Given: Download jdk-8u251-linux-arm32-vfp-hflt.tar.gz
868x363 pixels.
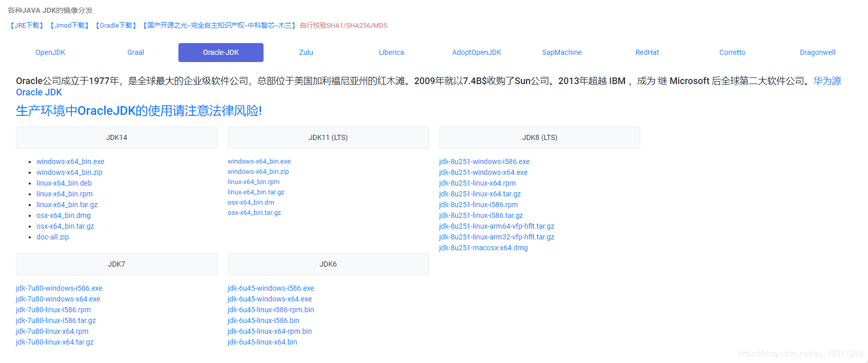Looking at the screenshot, I should pos(497,237).
